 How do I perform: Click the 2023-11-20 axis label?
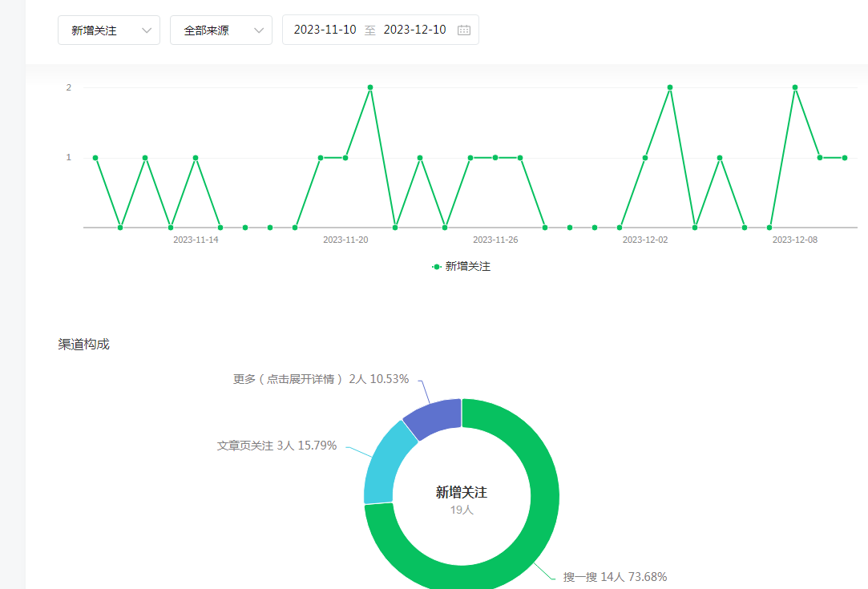coord(345,240)
